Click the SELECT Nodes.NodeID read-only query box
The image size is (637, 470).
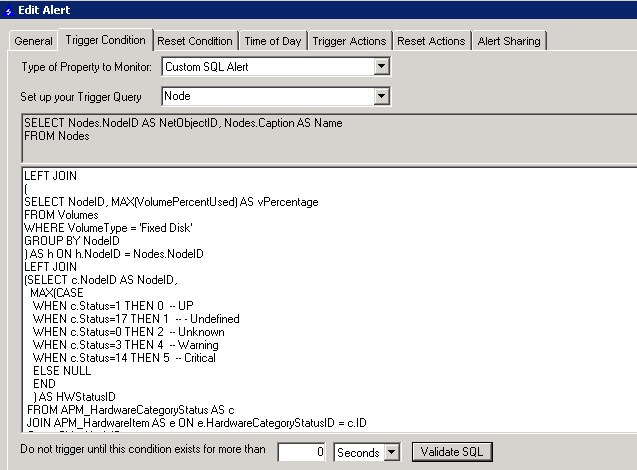(x=329, y=138)
